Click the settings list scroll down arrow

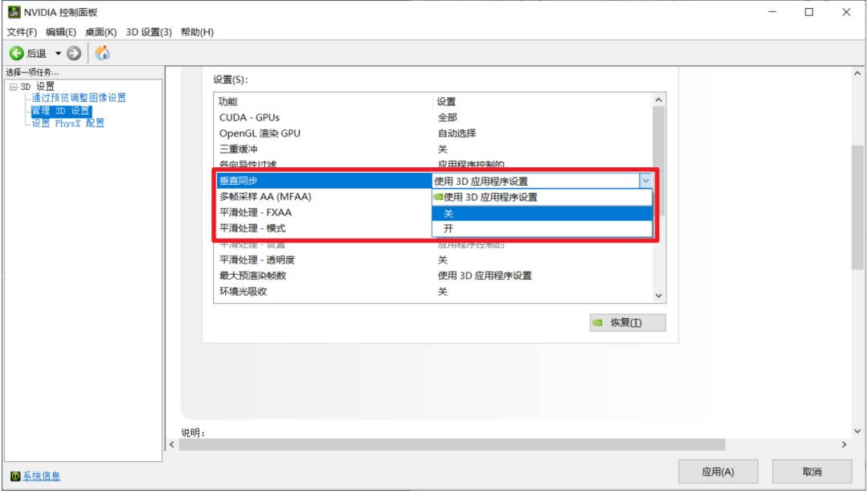click(x=659, y=296)
